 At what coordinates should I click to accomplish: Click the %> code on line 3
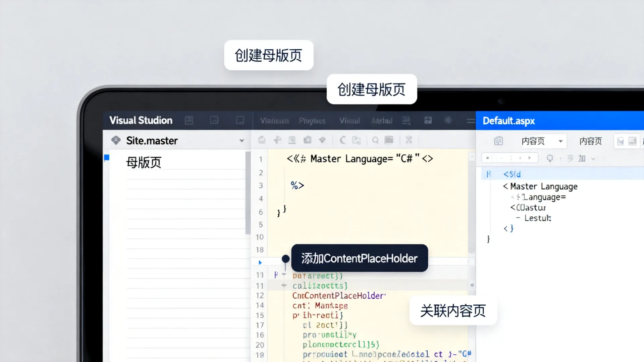[297, 185]
